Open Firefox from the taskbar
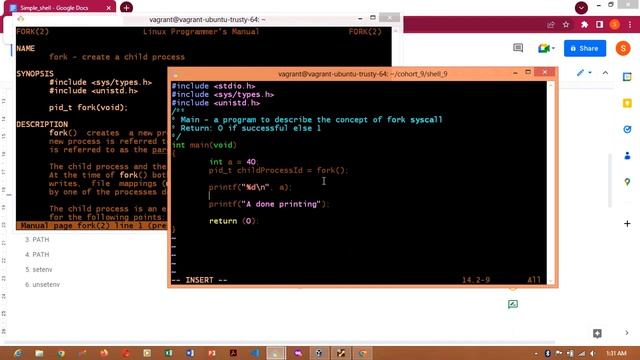640x360 pixels. click(104, 353)
